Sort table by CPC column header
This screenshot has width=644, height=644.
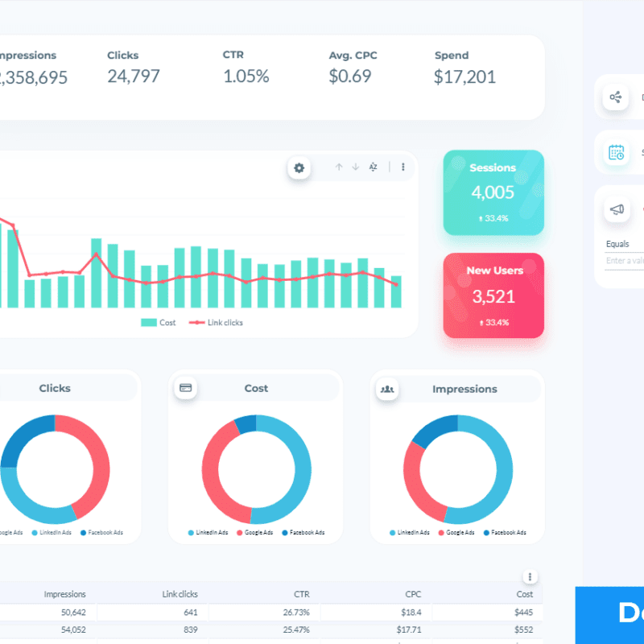pos(413,594)
